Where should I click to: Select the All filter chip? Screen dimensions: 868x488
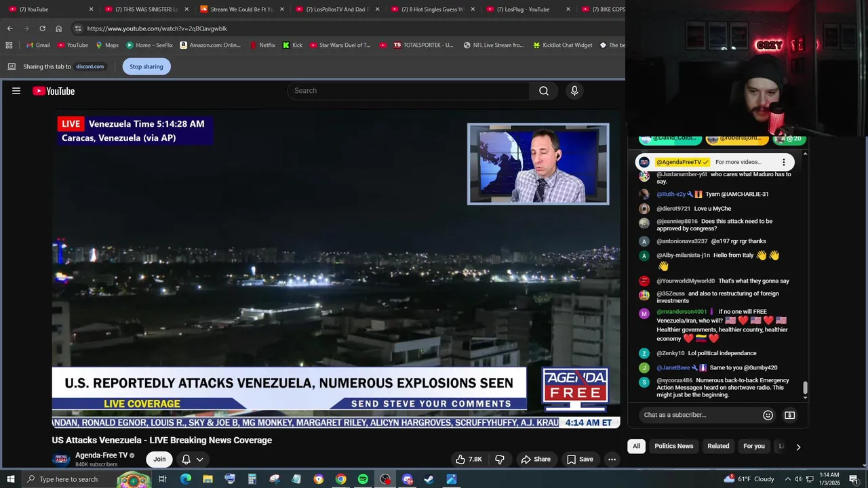[636, 446]
